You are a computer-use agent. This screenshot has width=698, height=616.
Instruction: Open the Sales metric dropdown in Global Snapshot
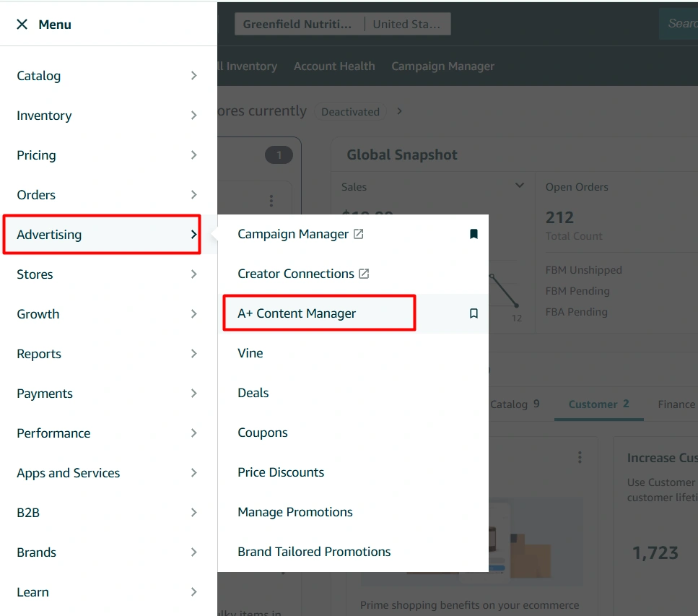click(519, 186)
